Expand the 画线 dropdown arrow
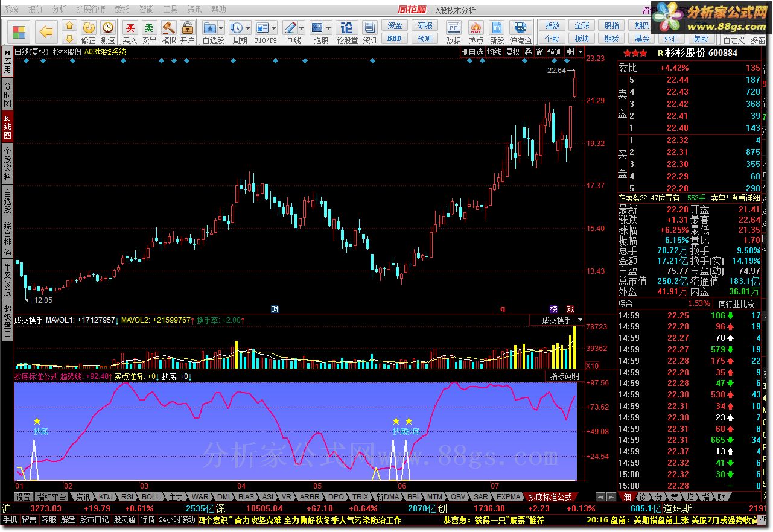This screenshot has height=532, width=773. pos(302,28)
